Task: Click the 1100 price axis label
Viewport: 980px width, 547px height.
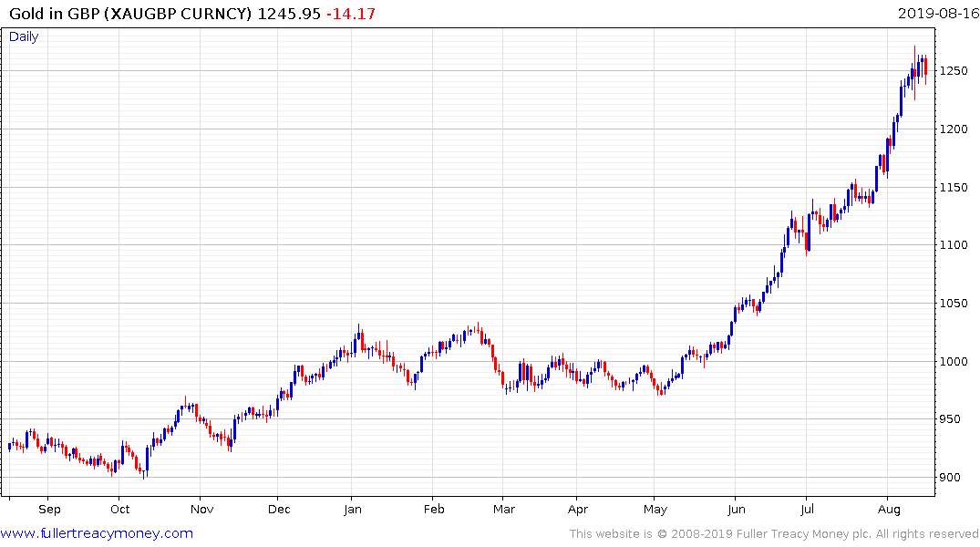Action: pyautogui.click(x=954, y=245)
